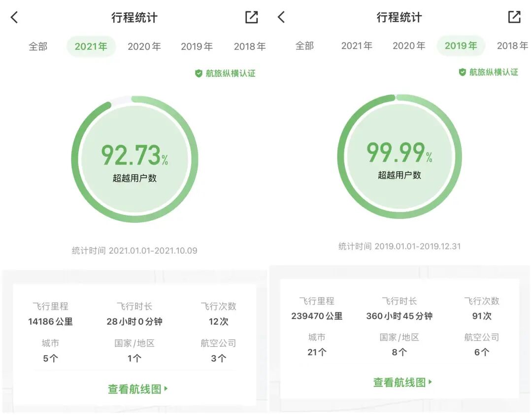Tap 行程统计 title in right panel
The image size is (532, 415).
[x=399, y=17]
